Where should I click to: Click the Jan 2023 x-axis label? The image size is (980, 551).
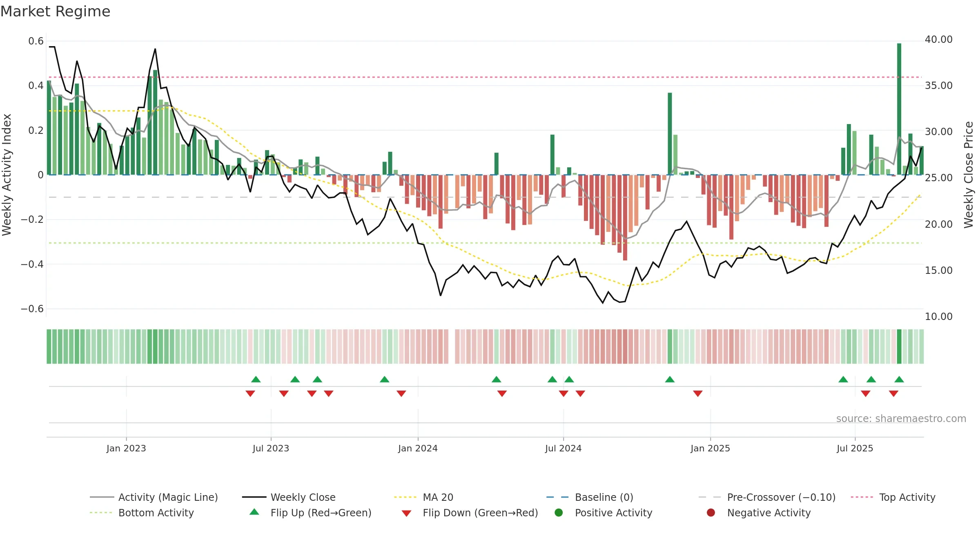[x=126, y=448]
